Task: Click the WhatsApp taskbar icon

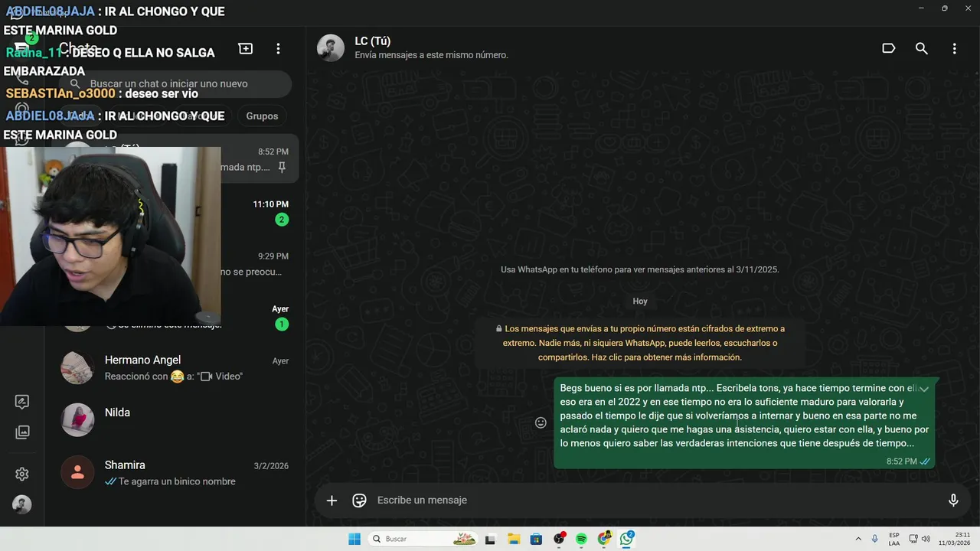Action: [627, 539]
